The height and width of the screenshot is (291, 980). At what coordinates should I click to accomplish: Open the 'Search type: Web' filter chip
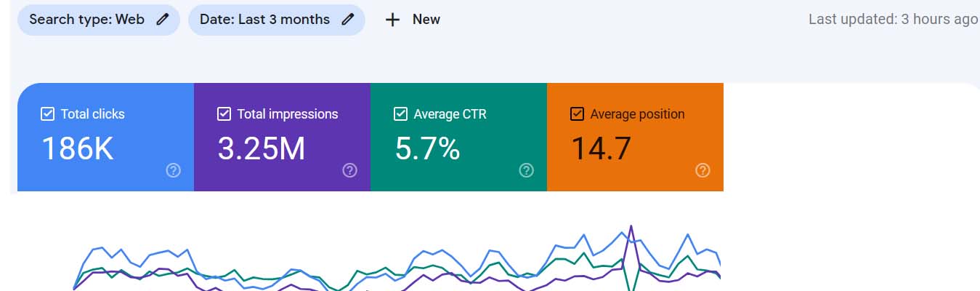[86, 20]
